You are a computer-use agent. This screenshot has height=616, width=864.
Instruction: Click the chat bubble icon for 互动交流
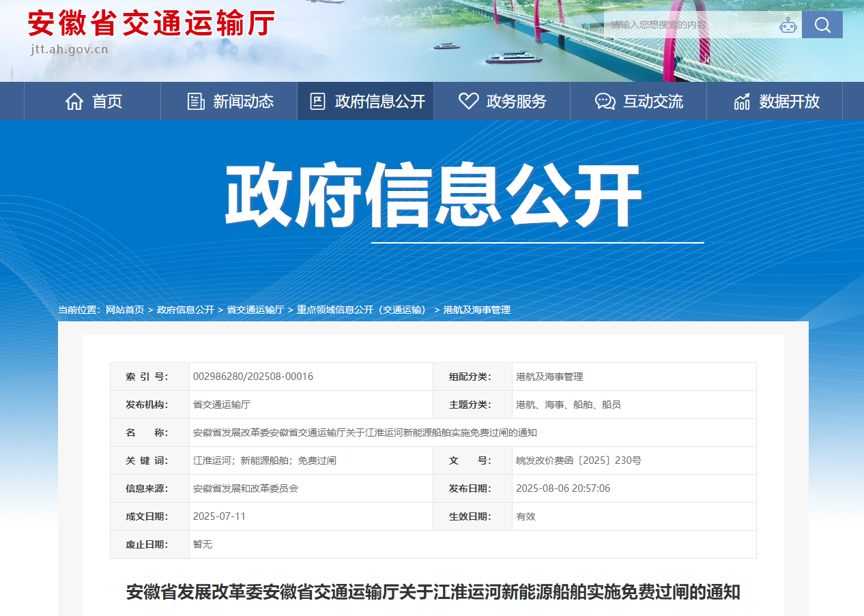pos(603,100)
